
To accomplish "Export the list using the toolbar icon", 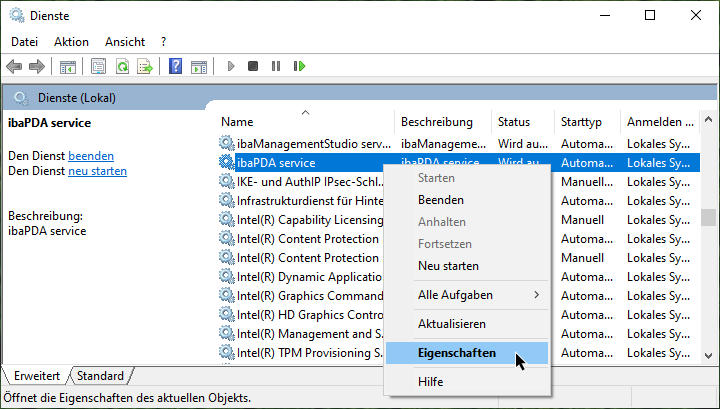I will coord(145,67).
